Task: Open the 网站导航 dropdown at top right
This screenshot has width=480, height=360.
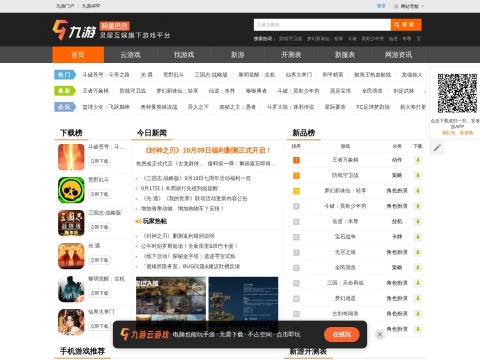Action: (409, 6)
